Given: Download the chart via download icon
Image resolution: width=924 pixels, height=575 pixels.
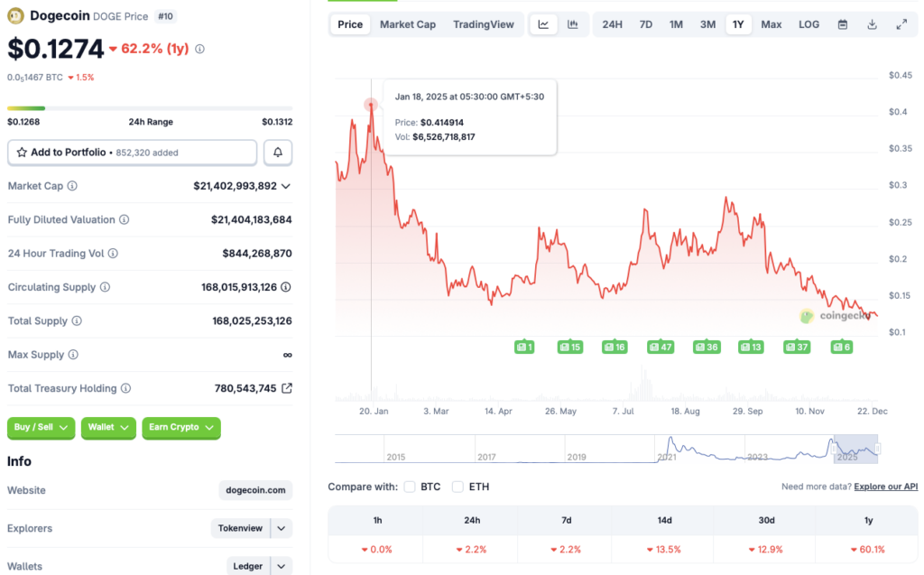Looking at the screenshot, I should click(872, 24).
